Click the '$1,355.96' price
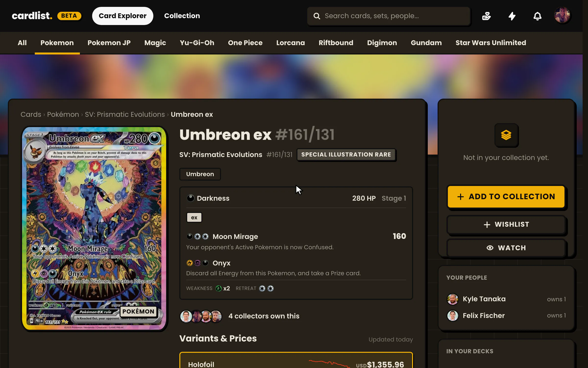The image size is (588, 368). 385,364
